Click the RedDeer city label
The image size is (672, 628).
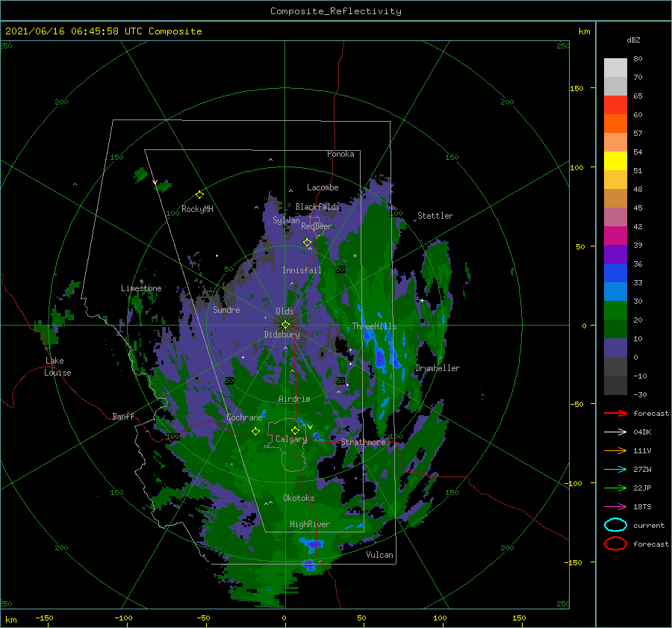pos(317,226)
